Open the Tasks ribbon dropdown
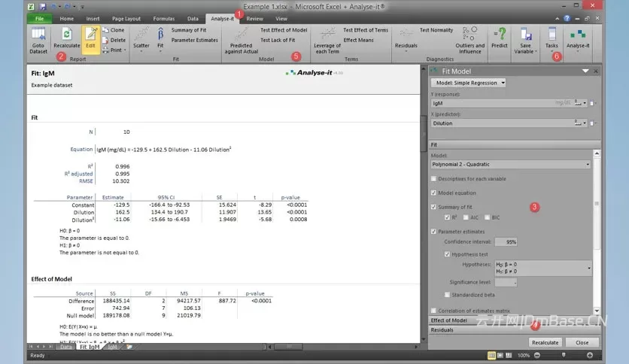629x364 pixels. click(552, 40)
